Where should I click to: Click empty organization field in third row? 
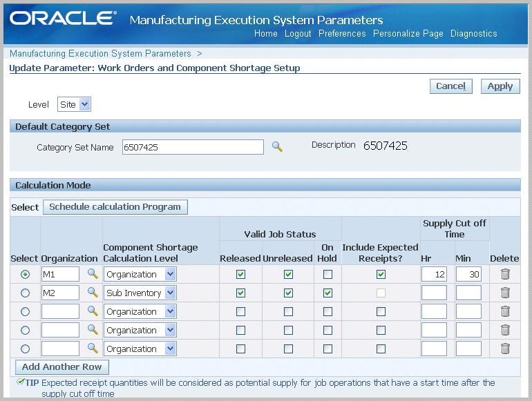point(60,311)
